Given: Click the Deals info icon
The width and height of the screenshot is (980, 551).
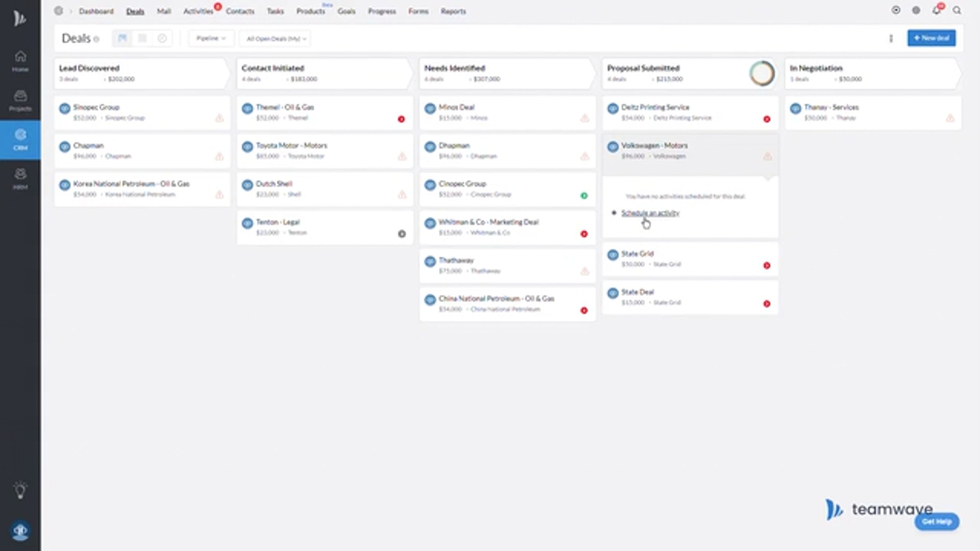Looking at the screenshot, I should pos(96,40).
